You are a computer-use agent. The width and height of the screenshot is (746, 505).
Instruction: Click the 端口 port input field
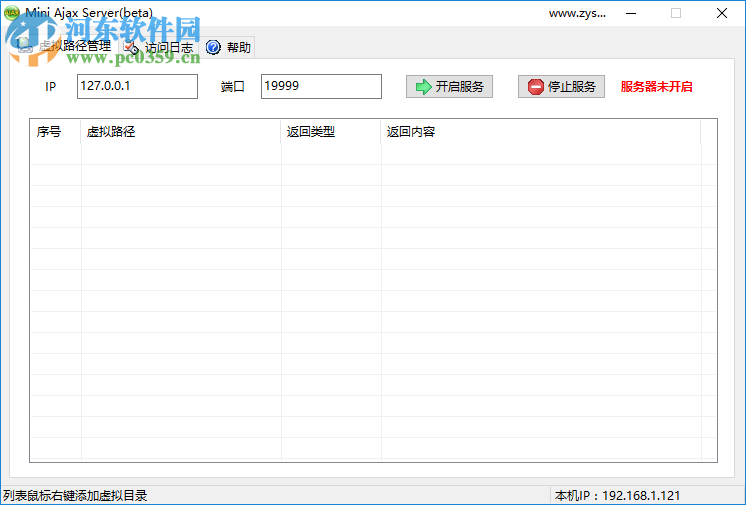click(321, 86)
